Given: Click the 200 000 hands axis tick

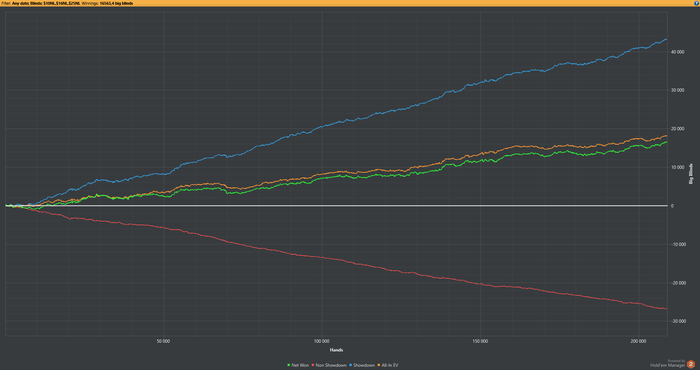Looking at the screenshot, I should 638,341.
